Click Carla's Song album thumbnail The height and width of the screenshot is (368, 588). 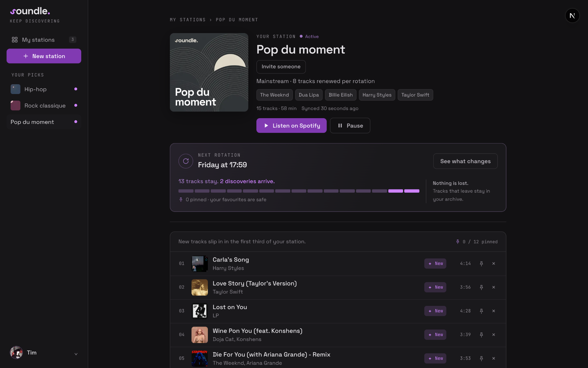coord(200,264)
